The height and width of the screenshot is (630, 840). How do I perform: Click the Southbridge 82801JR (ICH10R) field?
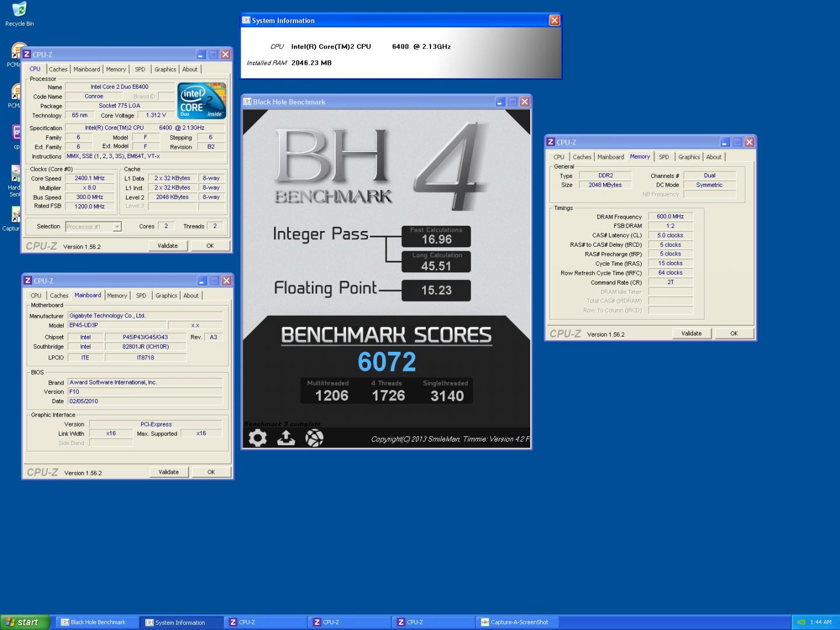[x=146, y=346]
